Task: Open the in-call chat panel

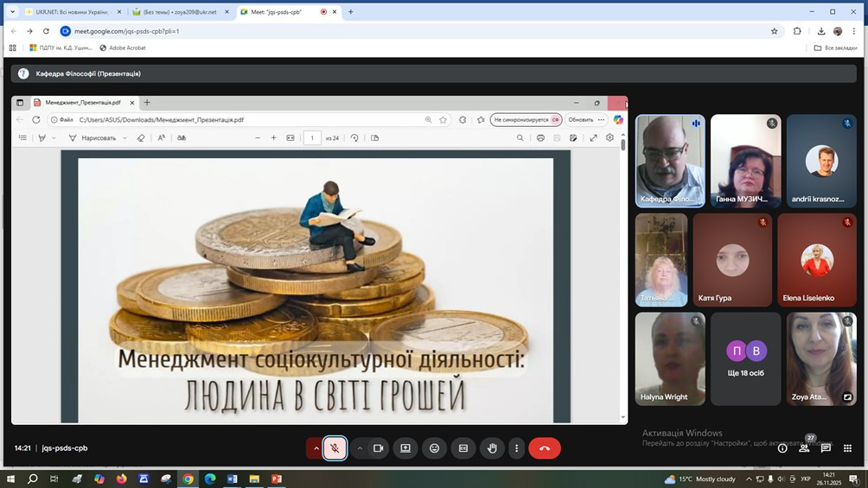Action: 826,448
